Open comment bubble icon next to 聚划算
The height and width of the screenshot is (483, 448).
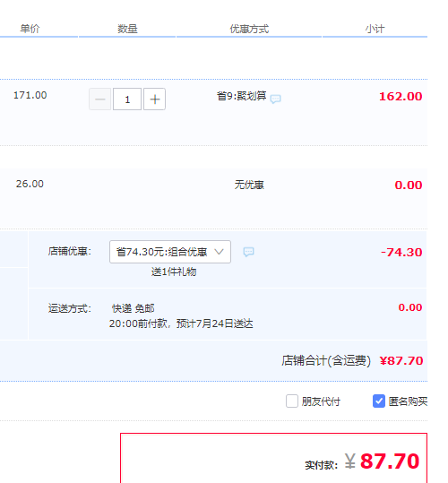(275, 99)
